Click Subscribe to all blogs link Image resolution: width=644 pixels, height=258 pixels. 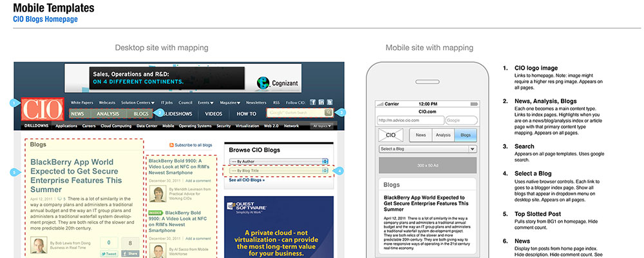point(193,145)
